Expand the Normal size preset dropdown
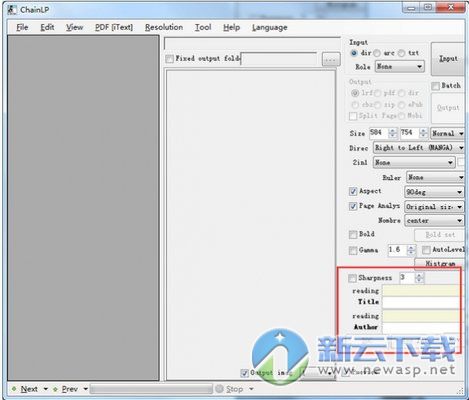The width and height of the screenshot is (469, 400). (x=448, y=133)
